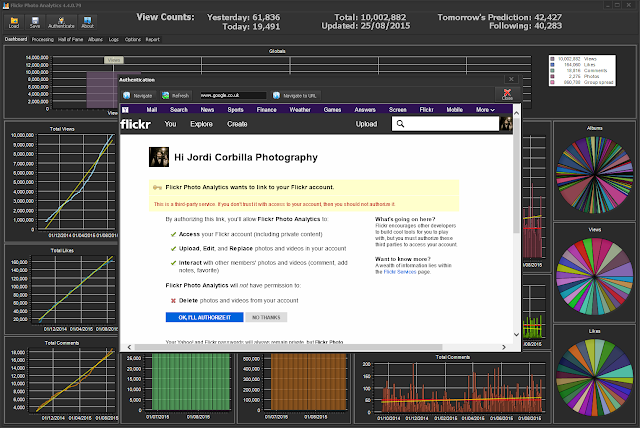640x428 pixels.
Task: Click Weather in the Yahoo bar
Action: coord(300,110)
